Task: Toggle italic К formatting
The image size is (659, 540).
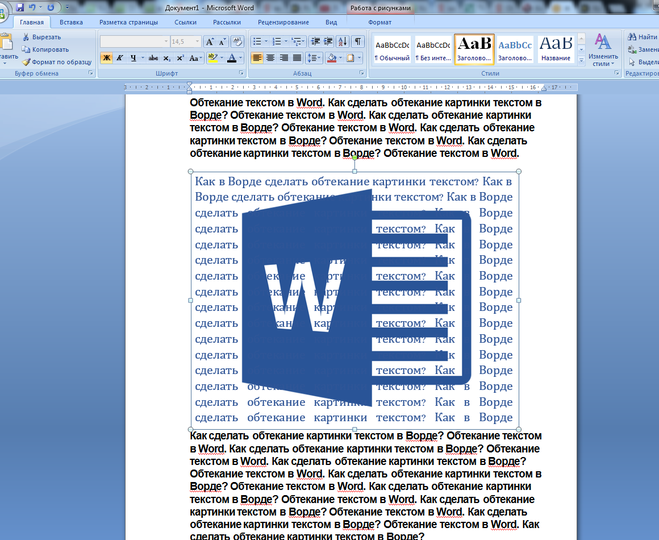Action: (120, 58)
